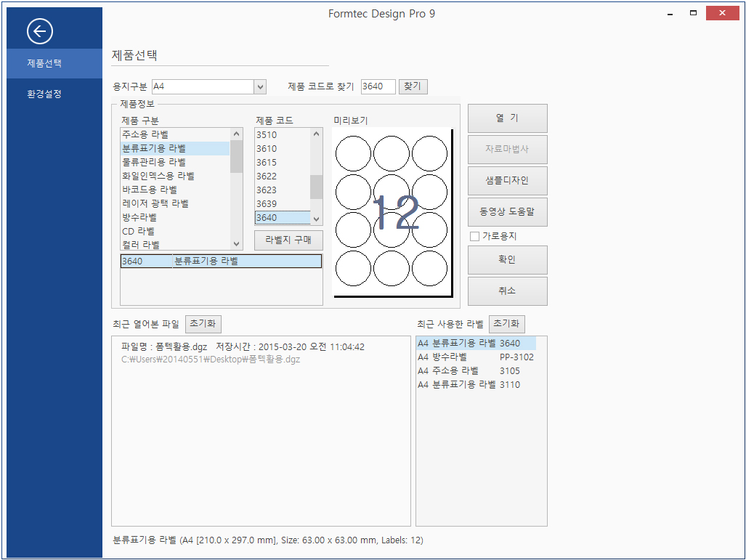Select 화일인덱스용 라벨 category

175,176
